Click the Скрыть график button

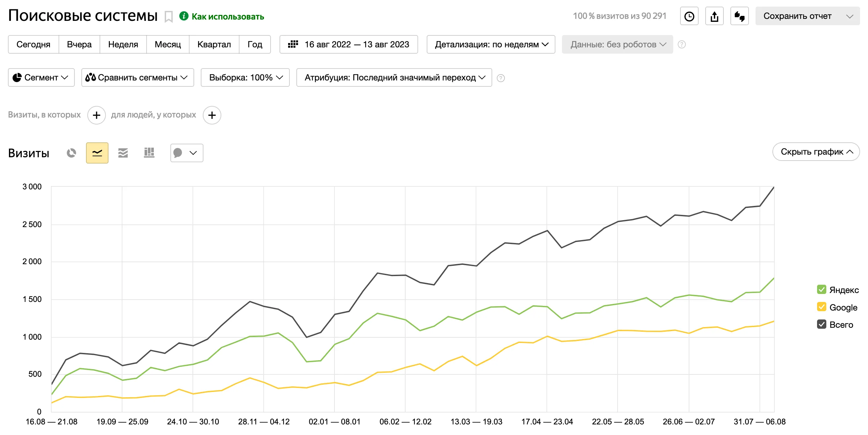click(816, 152)
